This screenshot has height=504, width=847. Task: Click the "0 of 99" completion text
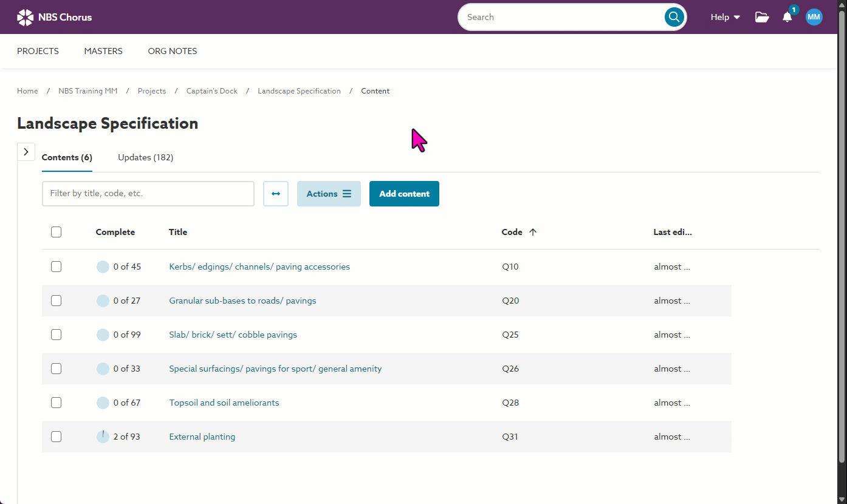127,335
